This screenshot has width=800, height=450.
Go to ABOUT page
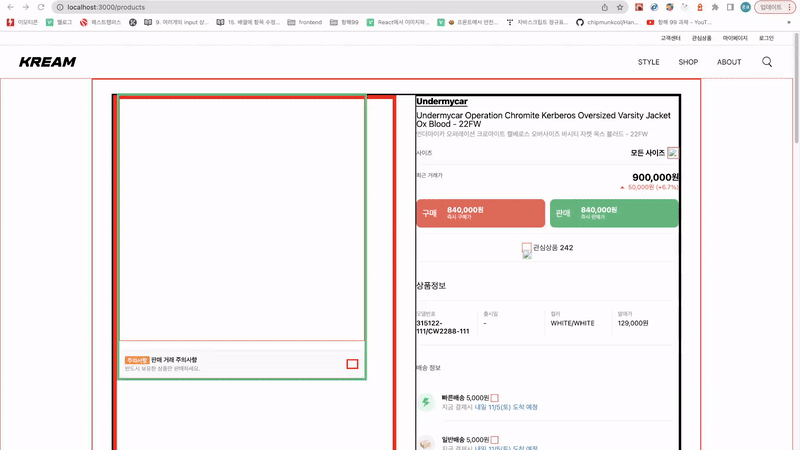click(729, 62)
